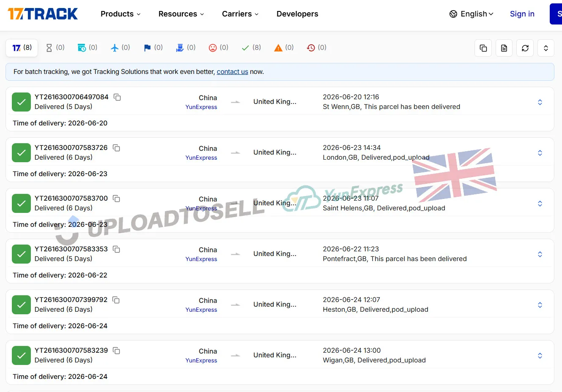This screenshot has height=392, width=562.
Task: Open the Products dropdown menu
Action: 121,14
